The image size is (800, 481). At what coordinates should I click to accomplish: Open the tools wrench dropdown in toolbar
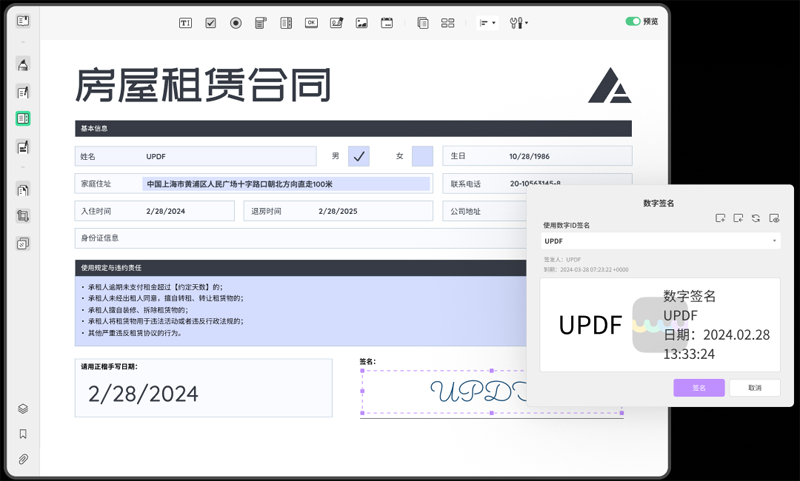pyautogui.click(x=518, y=22)
